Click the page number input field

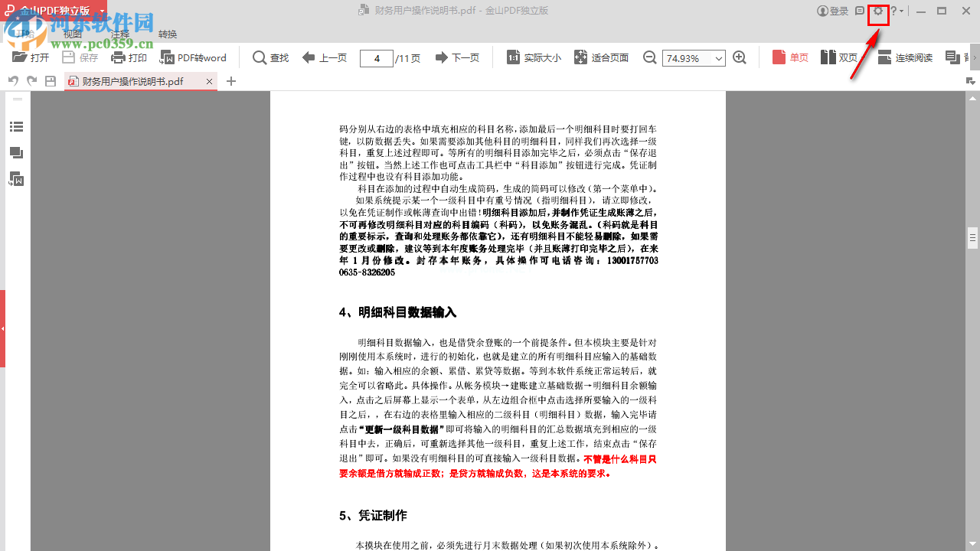coord(376,57)
